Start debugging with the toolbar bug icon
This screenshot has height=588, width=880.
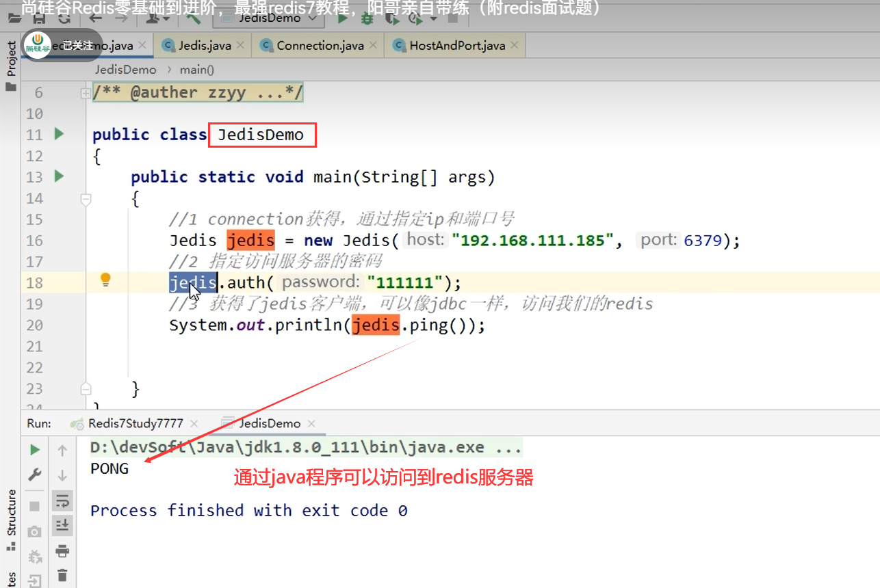(x=367, y=19)
